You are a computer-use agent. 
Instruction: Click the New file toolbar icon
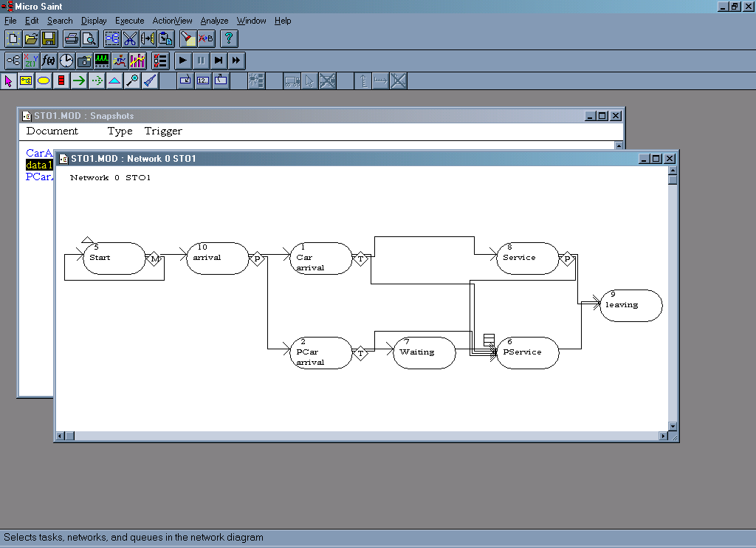click(13, 38)
